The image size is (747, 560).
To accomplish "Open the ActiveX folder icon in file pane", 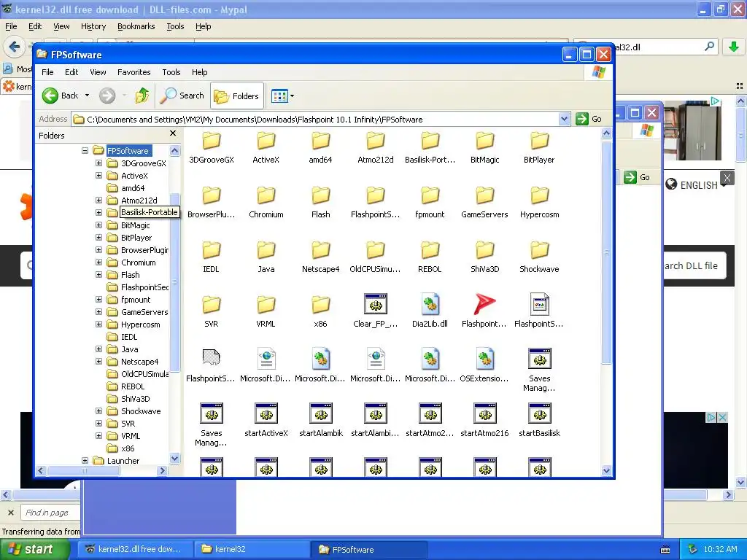I will [x=266, y=141].
